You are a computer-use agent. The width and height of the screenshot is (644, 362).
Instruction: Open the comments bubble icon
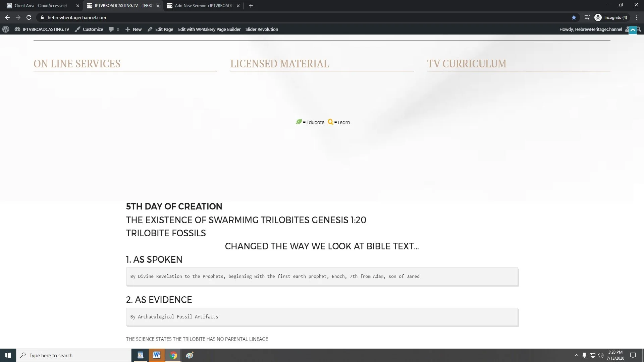111,29
